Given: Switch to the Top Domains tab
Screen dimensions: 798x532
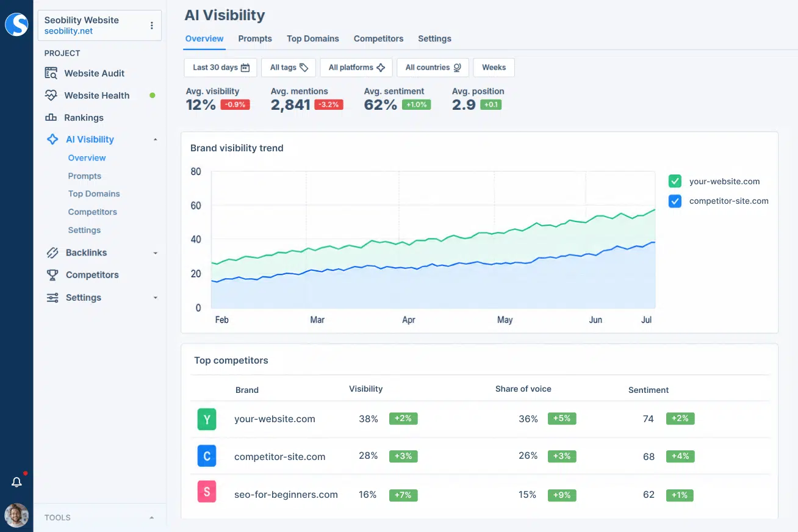Looking at the screenshot, I should pos(313,38).
